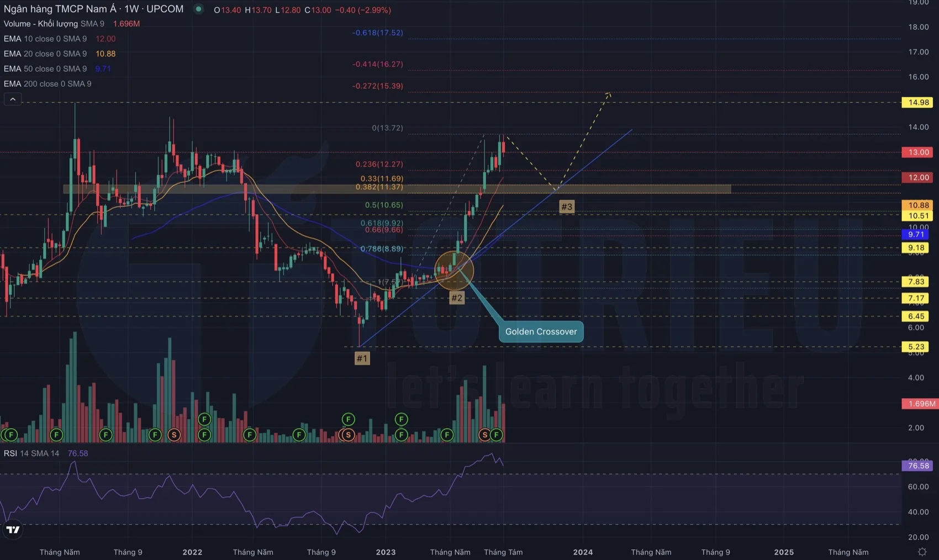Viewport: 939px width, 560px height.
Task: Click the 1.696M volume axis label
Action: [920, 404]
